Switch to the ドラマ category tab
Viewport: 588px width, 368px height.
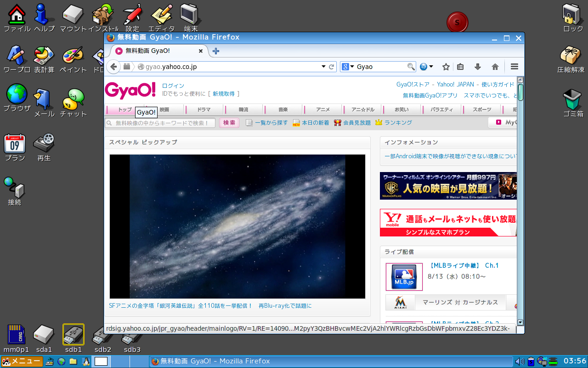pos(204,109)
